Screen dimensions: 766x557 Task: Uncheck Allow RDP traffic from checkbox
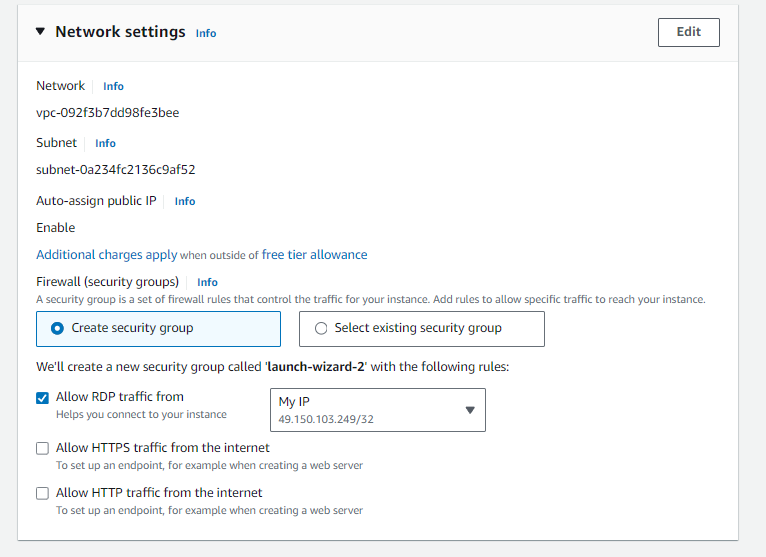click(43, 398)
